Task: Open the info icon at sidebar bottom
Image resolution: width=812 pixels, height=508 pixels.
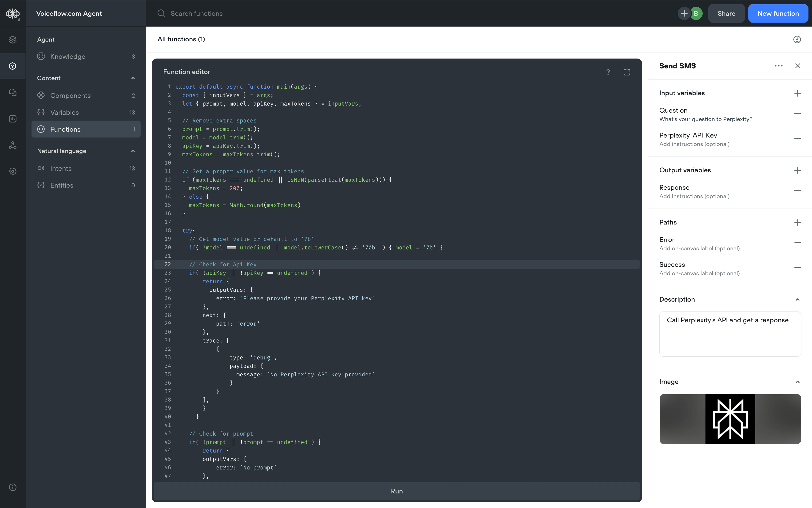Action: [x=13, y=487]
